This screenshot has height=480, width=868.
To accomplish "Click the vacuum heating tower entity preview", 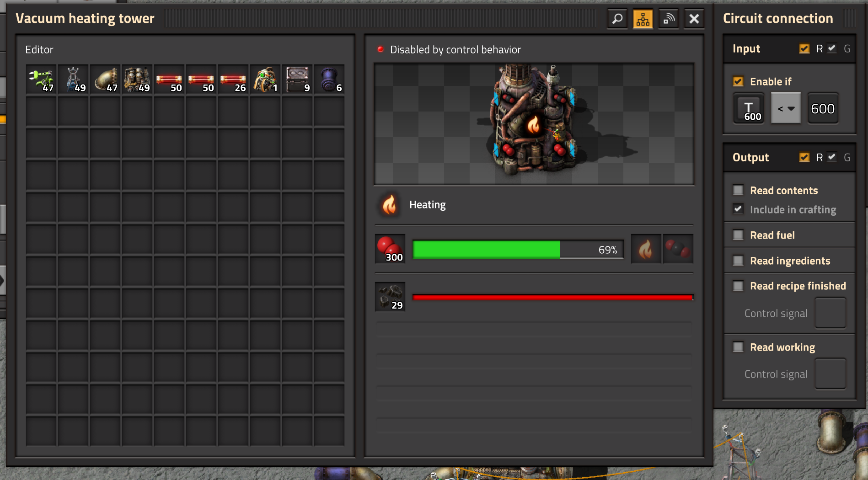I will (x=534, y=124).
